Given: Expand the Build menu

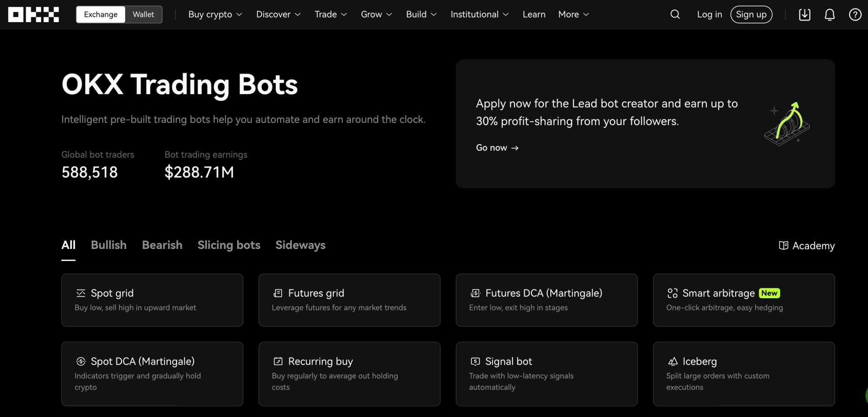Looking at the screenshot, I should pyautogui.click(x=421, y=14).
